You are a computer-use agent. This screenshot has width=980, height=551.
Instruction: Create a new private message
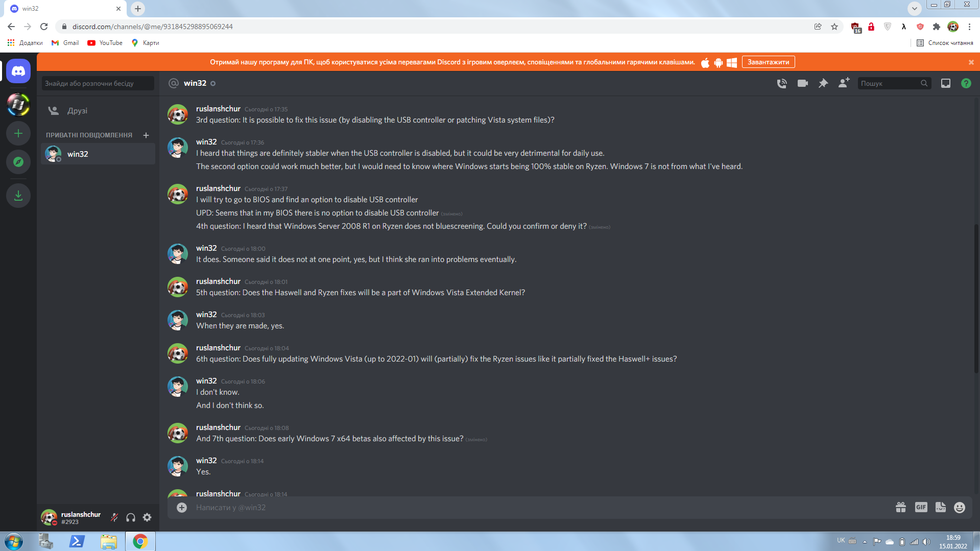click(x=146, y=135)
